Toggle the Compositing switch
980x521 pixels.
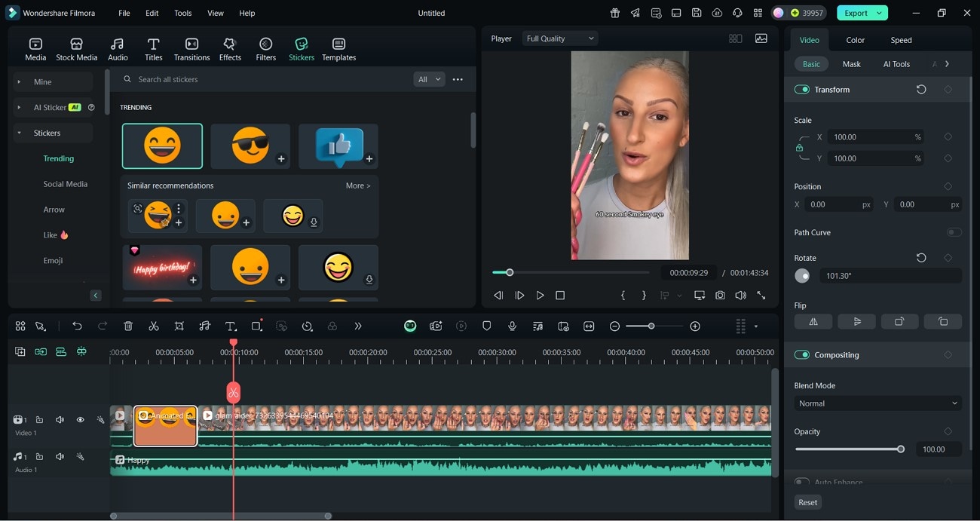click(x=801, y=355)
